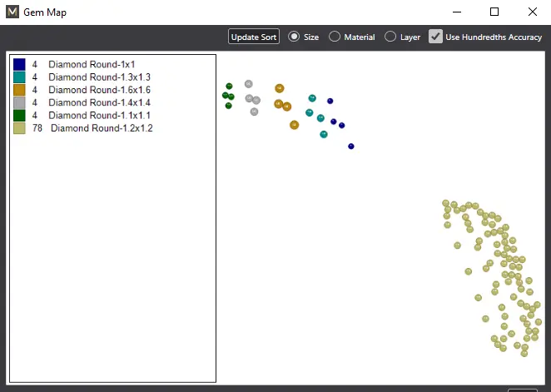The width and height of the screenshot is (551, 392).
Task: Select Diamond Round-1.2x1.2 list entry
Action: [x=102, y=128]
